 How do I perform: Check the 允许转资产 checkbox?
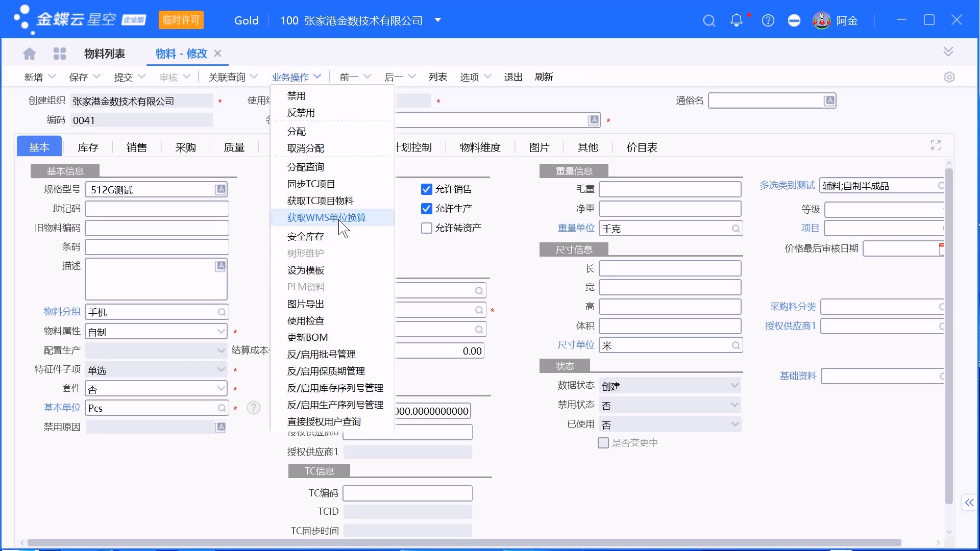pos(427,228)
